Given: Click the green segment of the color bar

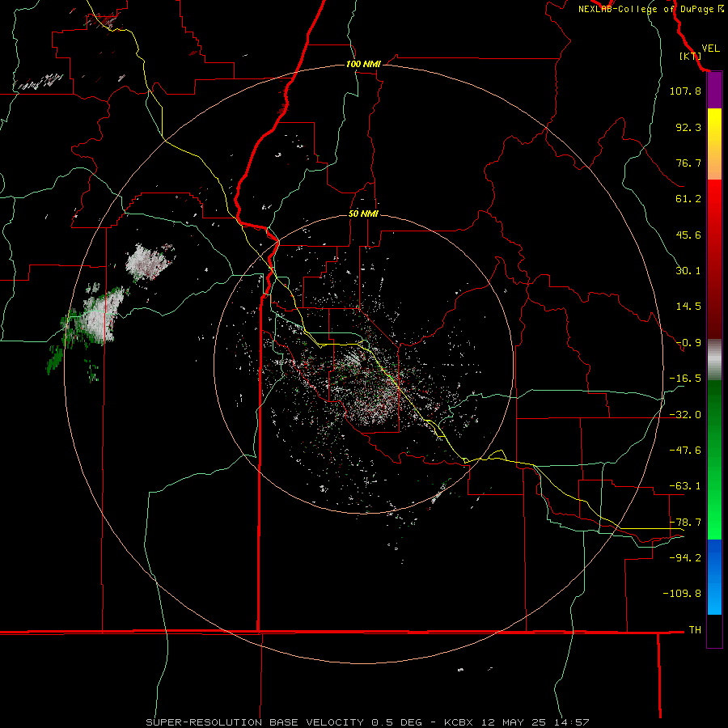Looking at the screenshot, I should [714, 459].
